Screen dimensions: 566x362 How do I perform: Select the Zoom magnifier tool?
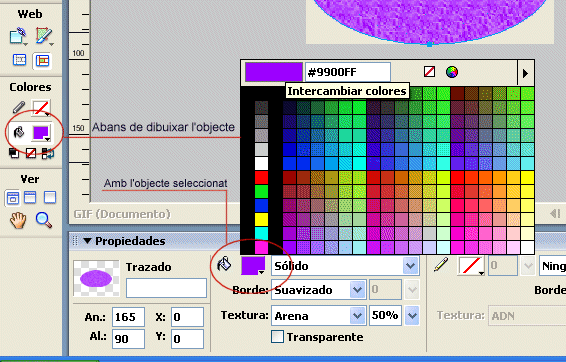(x=44, y=220)
